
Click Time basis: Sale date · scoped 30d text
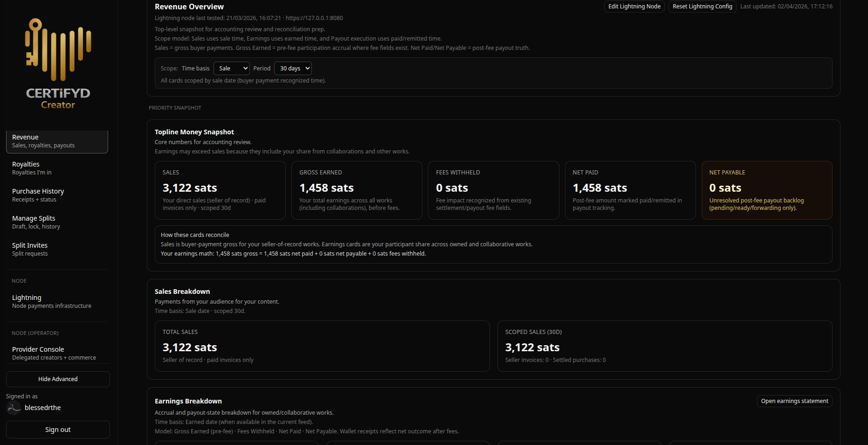click(200, 311)
